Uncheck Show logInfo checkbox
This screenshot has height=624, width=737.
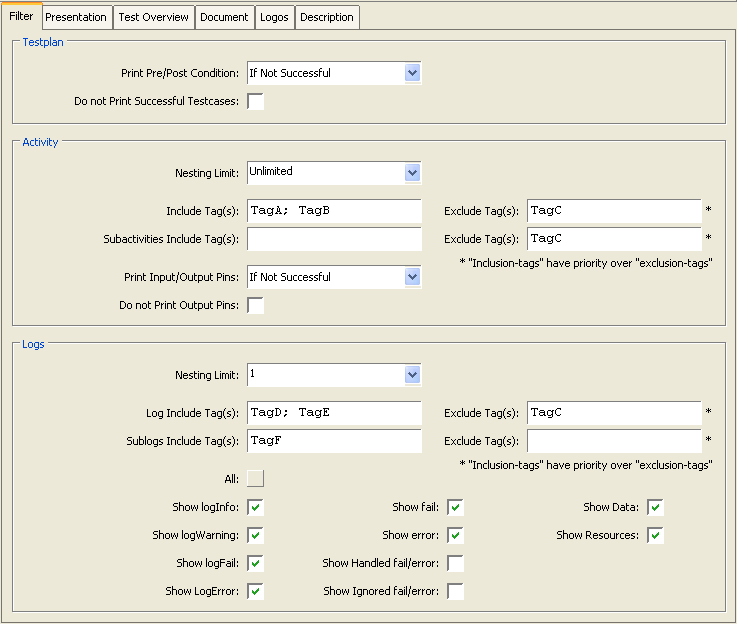click(256, 507)
